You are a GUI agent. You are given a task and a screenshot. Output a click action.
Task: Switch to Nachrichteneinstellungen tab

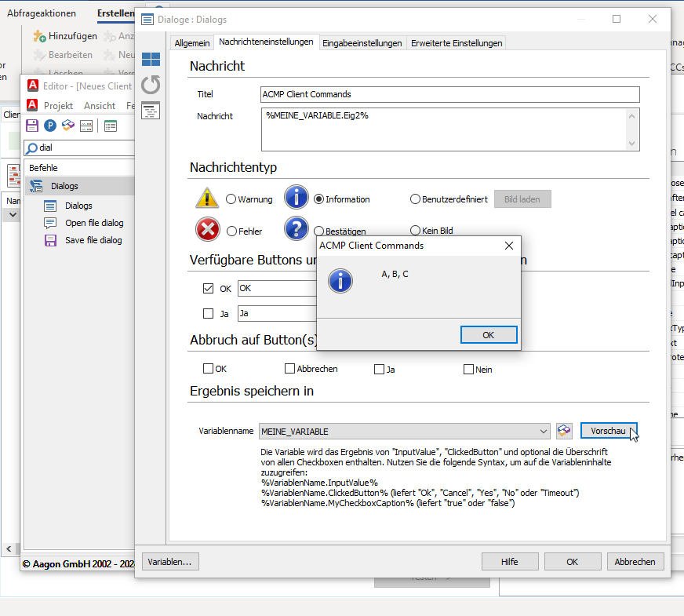coord(266,42)
